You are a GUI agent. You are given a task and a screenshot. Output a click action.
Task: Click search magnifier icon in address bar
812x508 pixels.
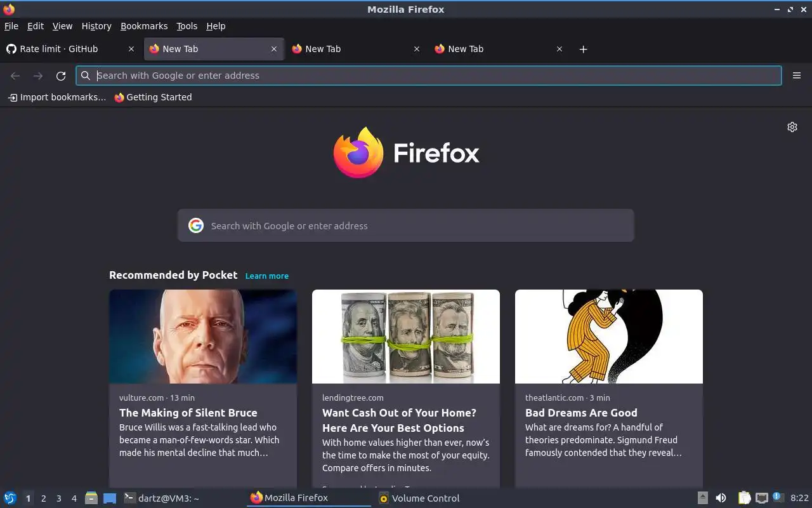[86, 76]
